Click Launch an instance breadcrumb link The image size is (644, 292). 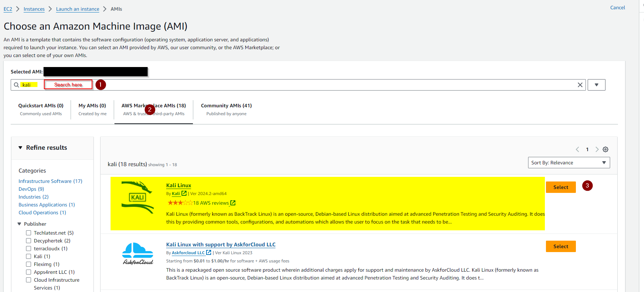78,9
